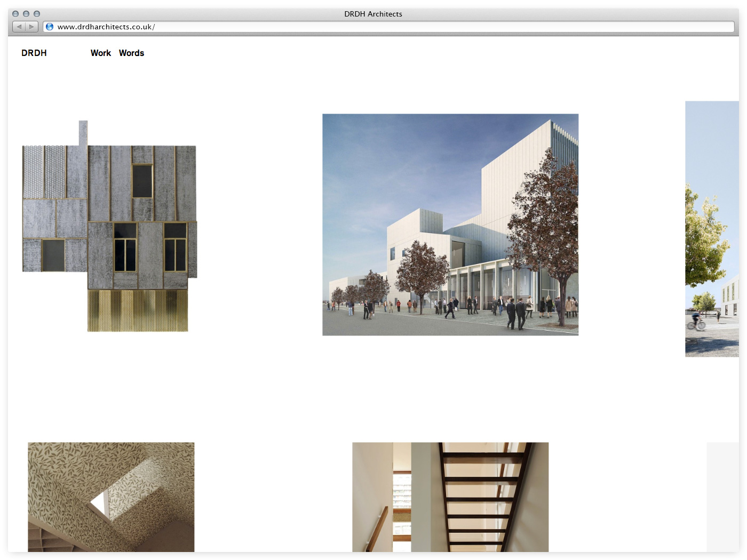This screenshot has width=747, height=560.
Task: Select the light grey placeholder tile at bottom right
Action: pyautogui.click(x=722, y=497)
